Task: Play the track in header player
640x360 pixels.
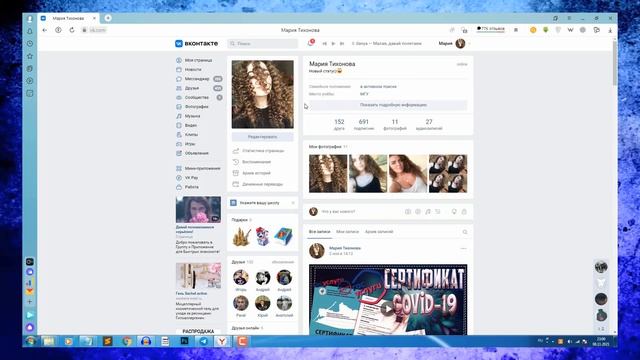Action: pyautogui.click(x=333, y=43)
